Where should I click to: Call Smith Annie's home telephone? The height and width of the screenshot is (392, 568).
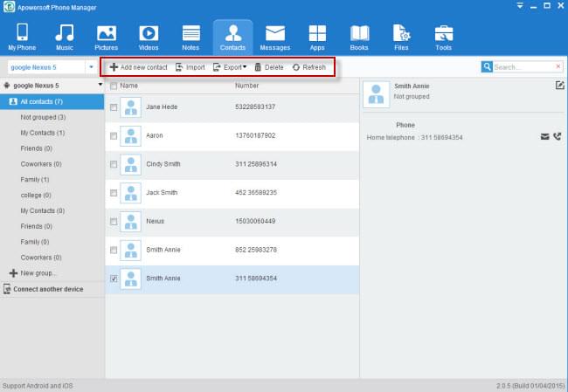[x=558, y=136]
